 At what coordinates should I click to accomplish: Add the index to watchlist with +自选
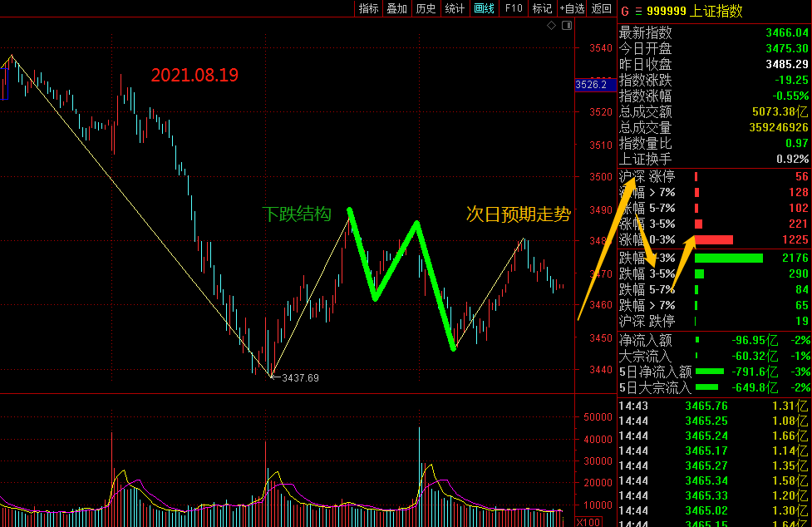point(572,8)
